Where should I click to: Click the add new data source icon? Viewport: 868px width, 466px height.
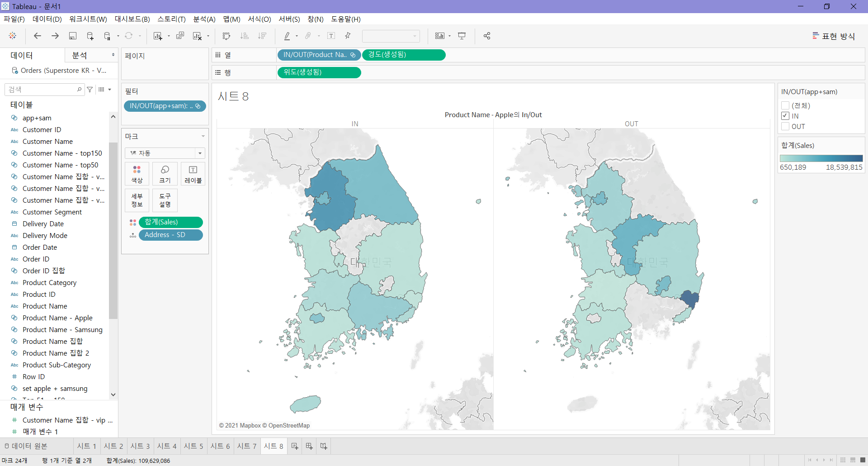pyautogui.click(x=90, y=36)
